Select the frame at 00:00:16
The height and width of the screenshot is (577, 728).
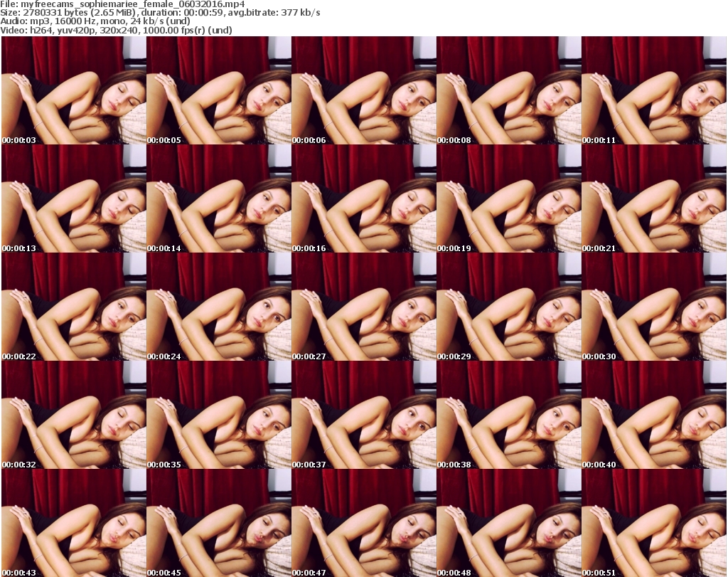(363, 199)
